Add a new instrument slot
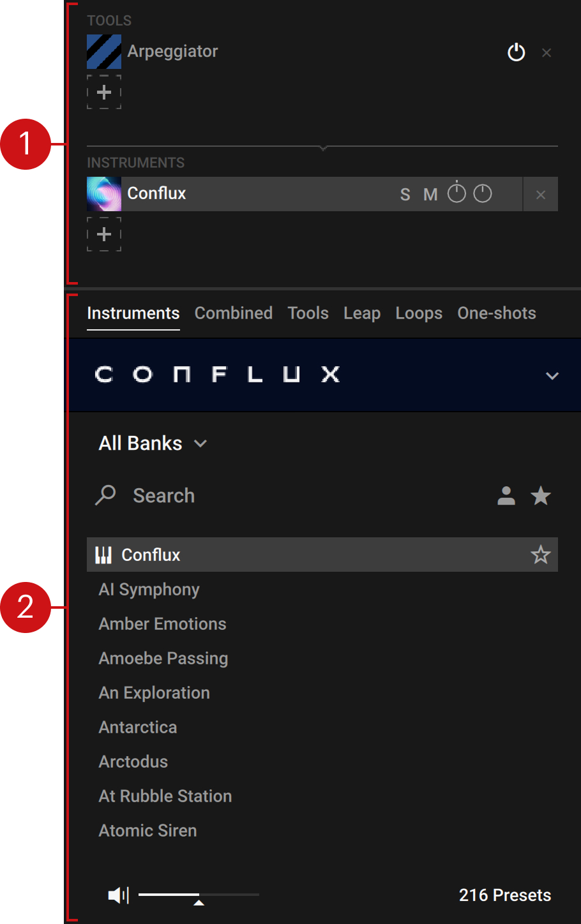 click(x=104, y=234)
